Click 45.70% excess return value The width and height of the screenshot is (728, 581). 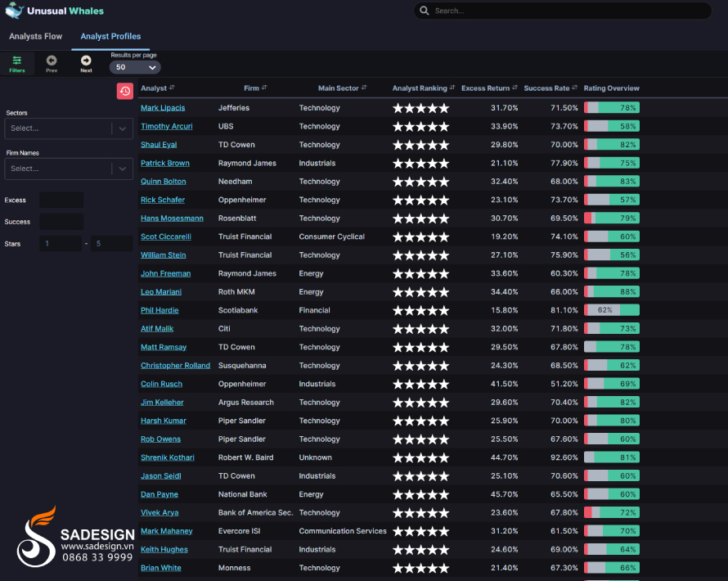coord(504,494)
